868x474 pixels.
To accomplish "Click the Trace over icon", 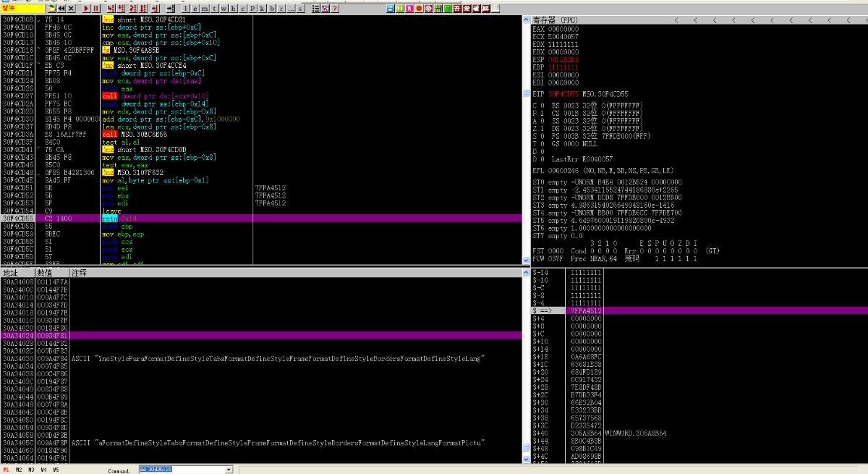I will pos(143,8).
